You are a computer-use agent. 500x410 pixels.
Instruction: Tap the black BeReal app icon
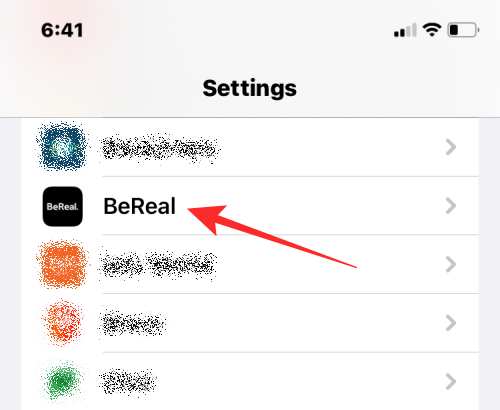click(x=63, y=206)
